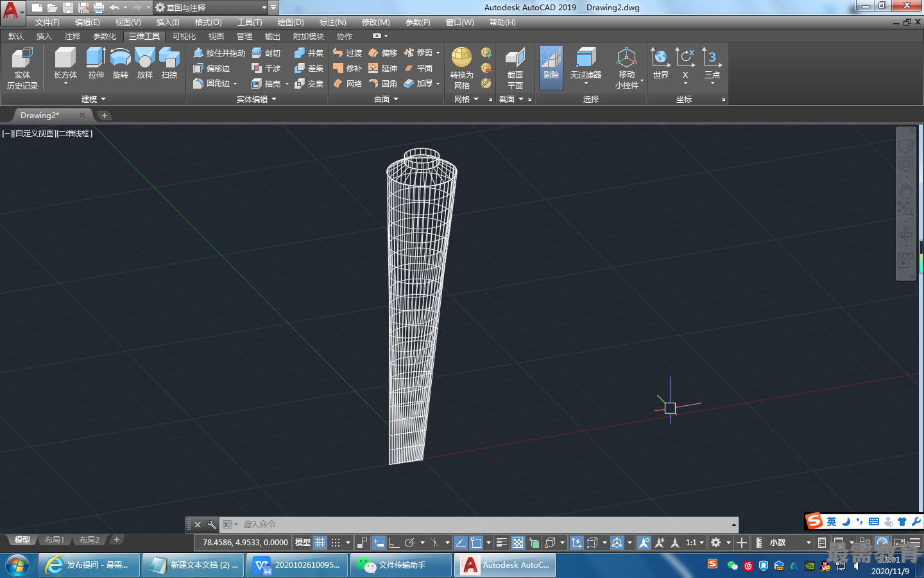924x578 pixels.
Task: Toggle grid display in status bar
Action: [x=320, y=543]
